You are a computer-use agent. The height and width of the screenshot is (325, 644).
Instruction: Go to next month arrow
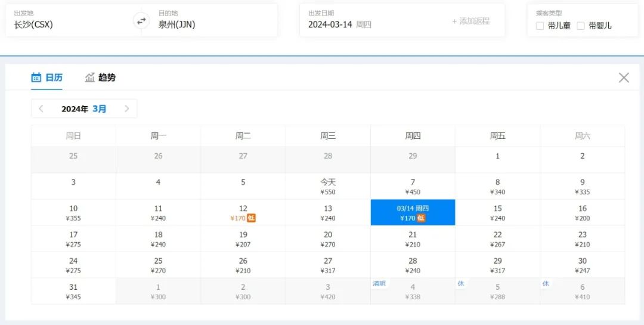coord(126,109)
